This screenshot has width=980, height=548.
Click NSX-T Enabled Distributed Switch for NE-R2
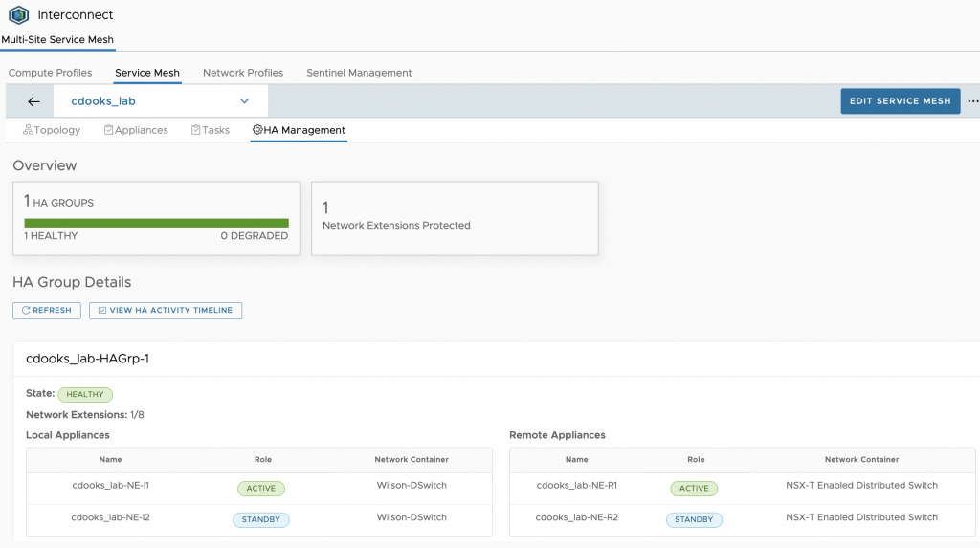pos(862,517)
